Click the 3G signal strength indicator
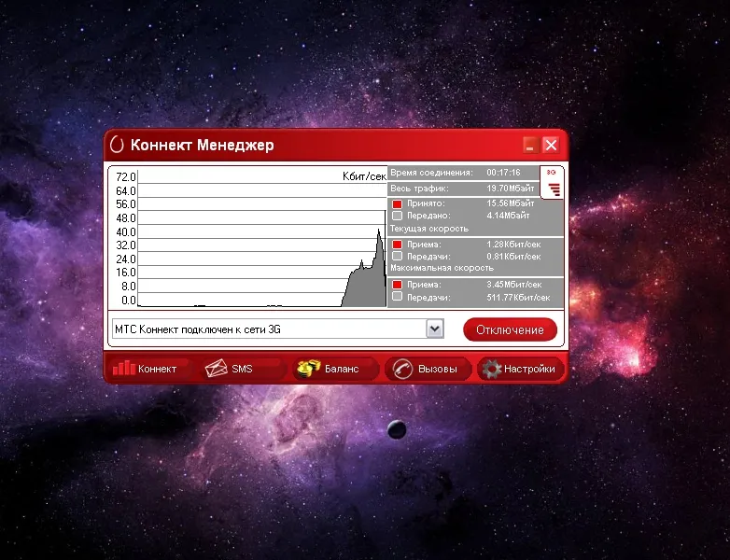This screenshot has width=730, height=560. click(x=552, y=183)
